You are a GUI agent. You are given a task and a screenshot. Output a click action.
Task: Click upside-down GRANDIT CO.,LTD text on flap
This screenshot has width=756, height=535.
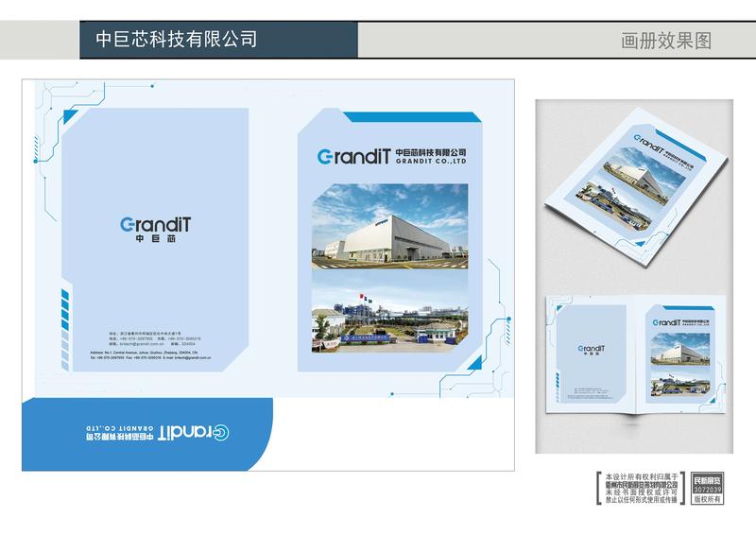tap(120, 428)
